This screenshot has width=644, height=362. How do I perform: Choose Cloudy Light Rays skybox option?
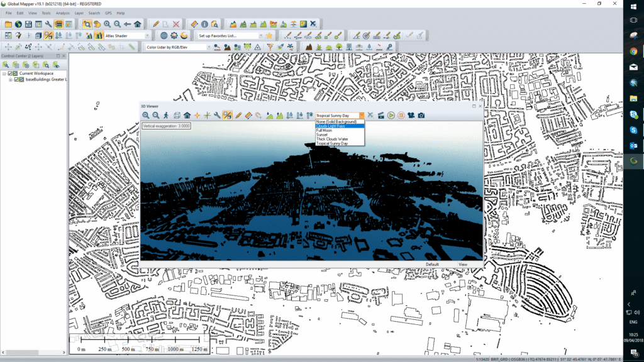pos(340,126)
